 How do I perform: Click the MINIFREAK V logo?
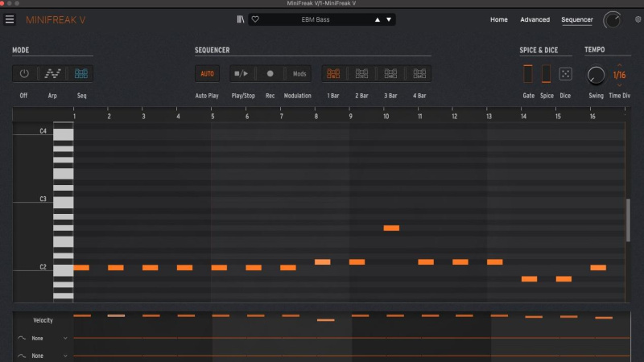tap(56, 19)
